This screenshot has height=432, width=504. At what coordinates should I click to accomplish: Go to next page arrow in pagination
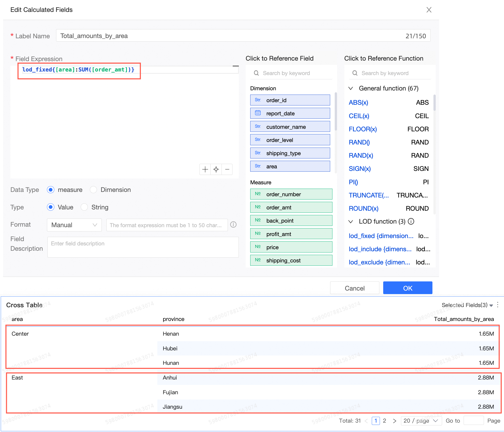click(394, 421)
